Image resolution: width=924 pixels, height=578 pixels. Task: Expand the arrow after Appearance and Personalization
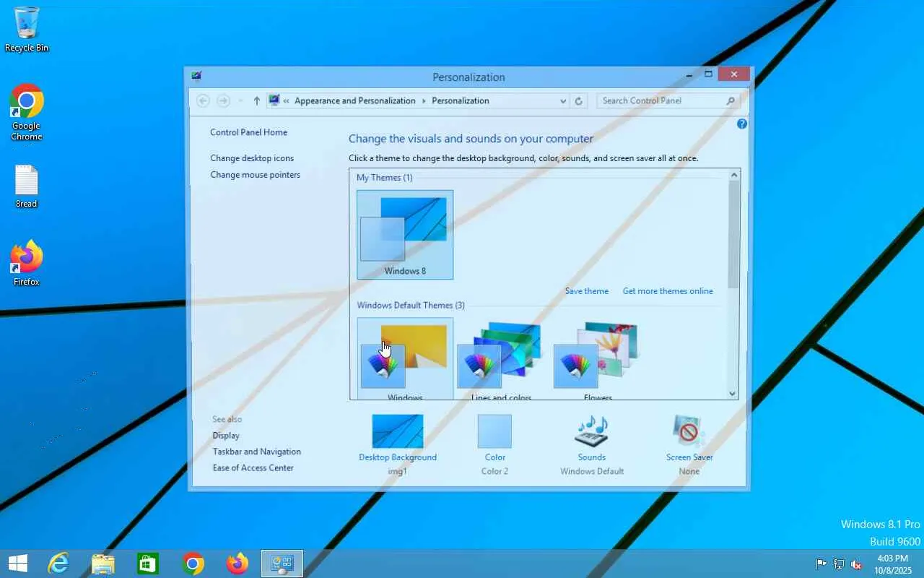pos(424,101)
